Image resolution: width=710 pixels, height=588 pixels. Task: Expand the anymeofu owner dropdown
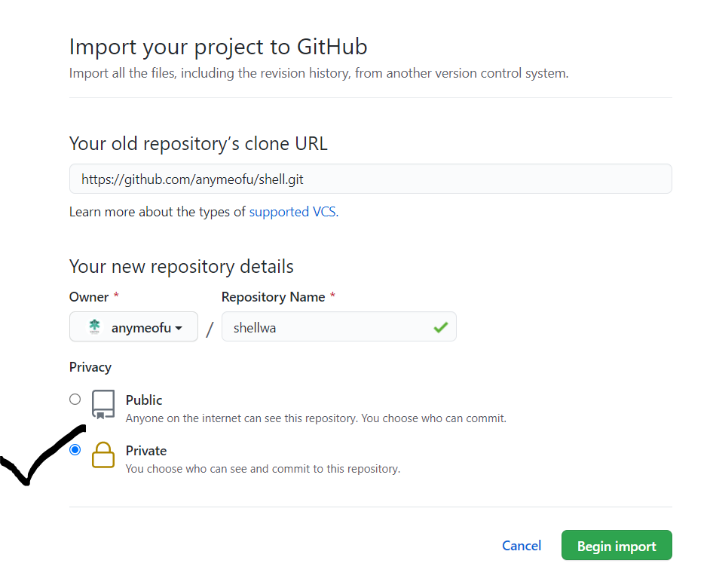(133, 327)
